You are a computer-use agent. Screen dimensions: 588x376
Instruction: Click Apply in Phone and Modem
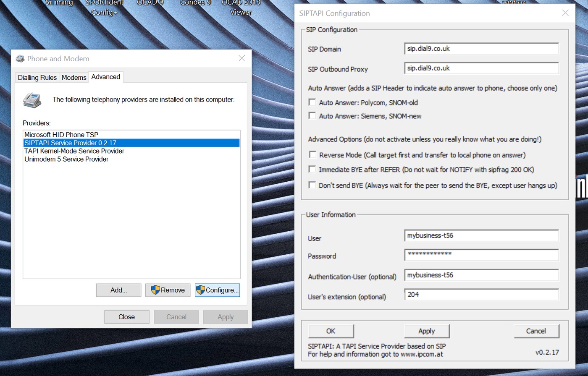pos(226,317)
